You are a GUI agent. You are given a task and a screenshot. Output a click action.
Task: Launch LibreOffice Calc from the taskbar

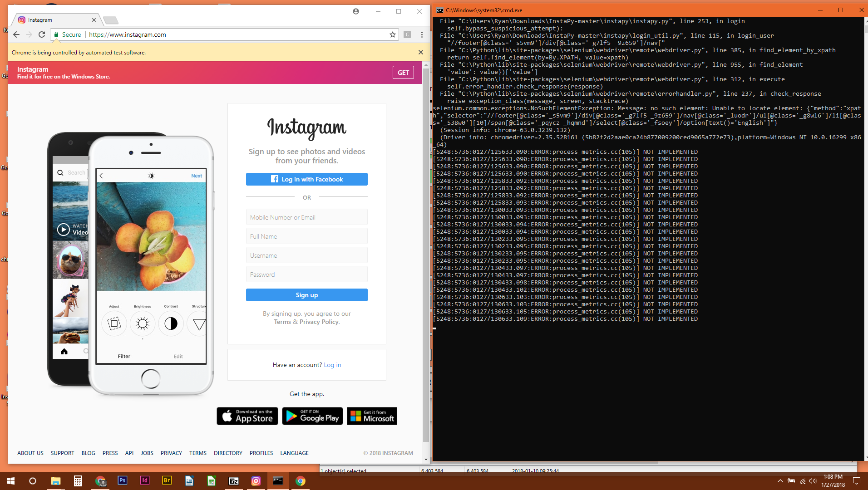coord(211,481)
